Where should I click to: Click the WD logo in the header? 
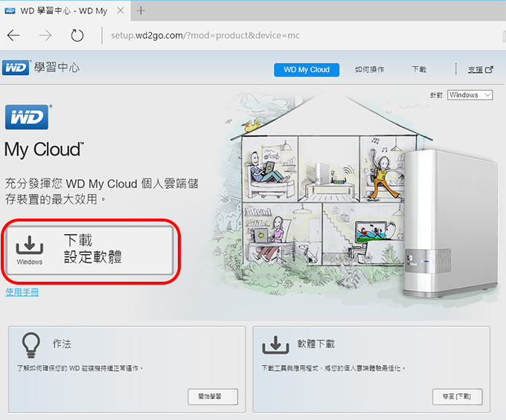(16, 68)
